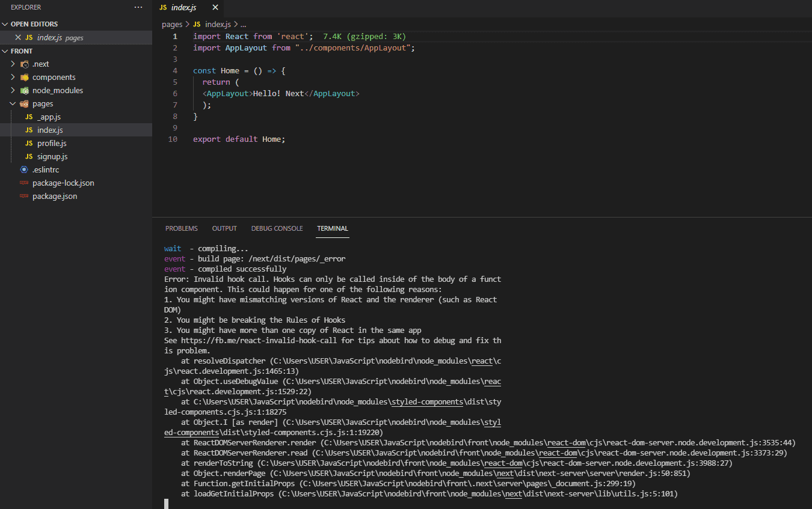
Task: Click the ESLint icon beside .eslintrc
Action: pyautogui.click(x=24, y=169)
